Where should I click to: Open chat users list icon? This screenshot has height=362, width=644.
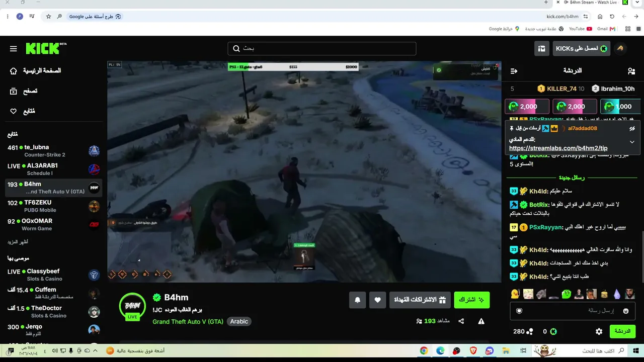pyautogui.click(x=631, y=71)
